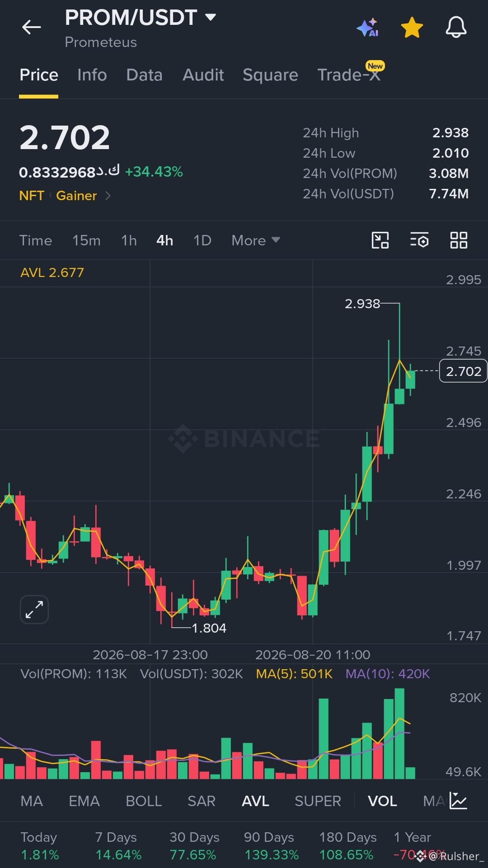Open the indicator chart settings icon
This screenshot has width=488, height=868.
pyautogui.click(x=458, y=801)
